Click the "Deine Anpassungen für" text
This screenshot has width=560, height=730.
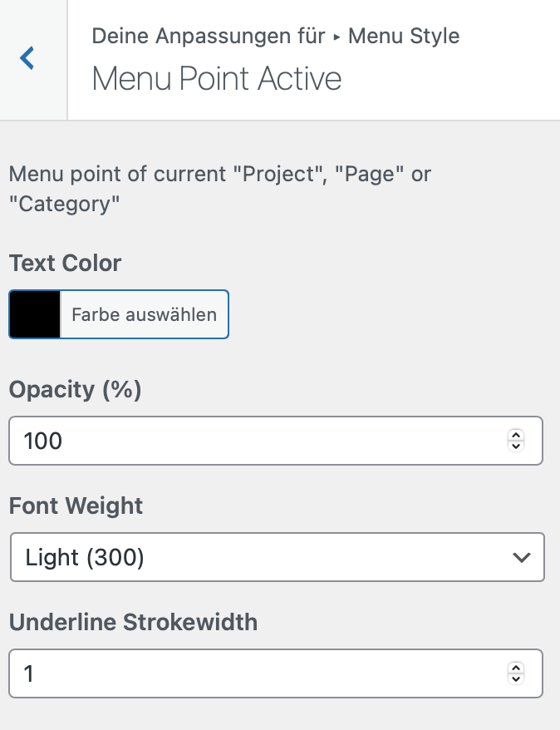point(208,37)
